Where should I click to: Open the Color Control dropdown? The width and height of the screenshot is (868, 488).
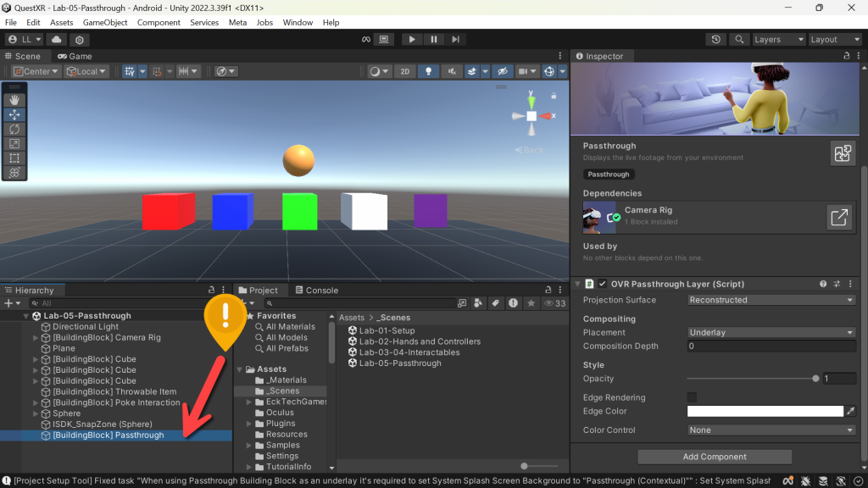click(771, 430)
